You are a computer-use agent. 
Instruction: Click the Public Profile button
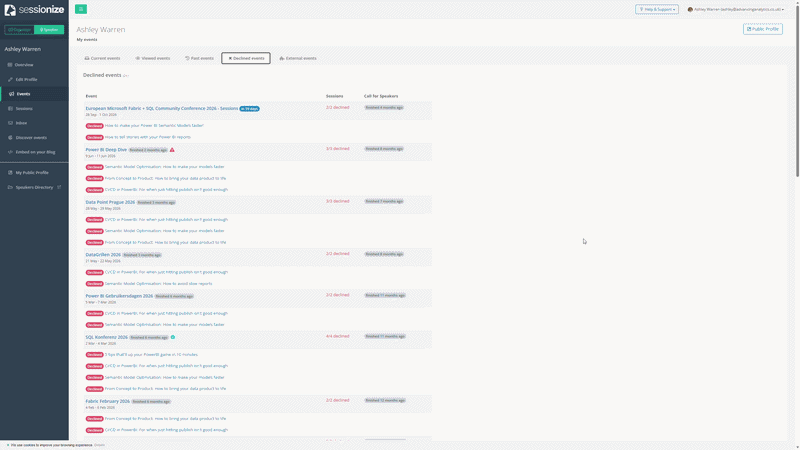click(763, 29)
